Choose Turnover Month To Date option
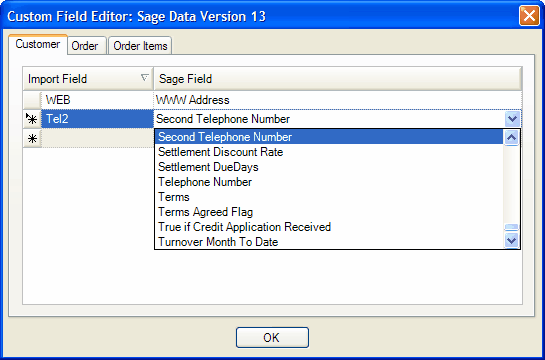This screenshot has height=360, width=545. pos(329,242)
